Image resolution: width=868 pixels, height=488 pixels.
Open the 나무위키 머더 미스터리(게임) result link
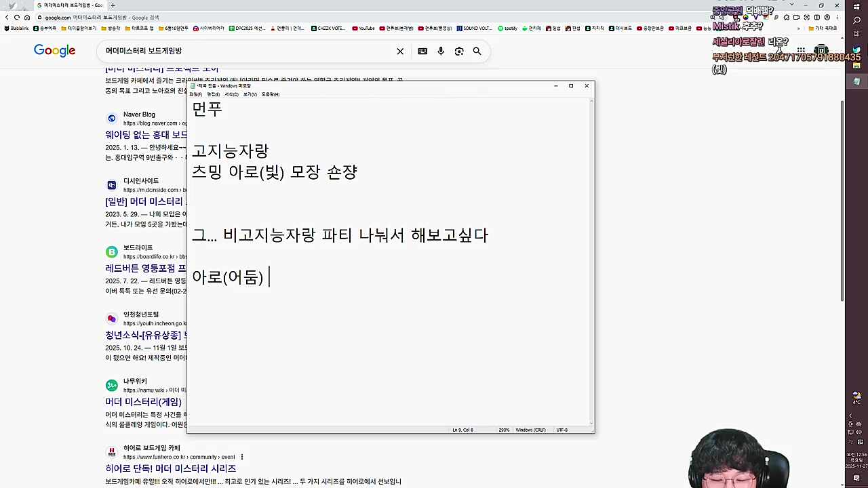pyautogui.click(x=143, y=402)
